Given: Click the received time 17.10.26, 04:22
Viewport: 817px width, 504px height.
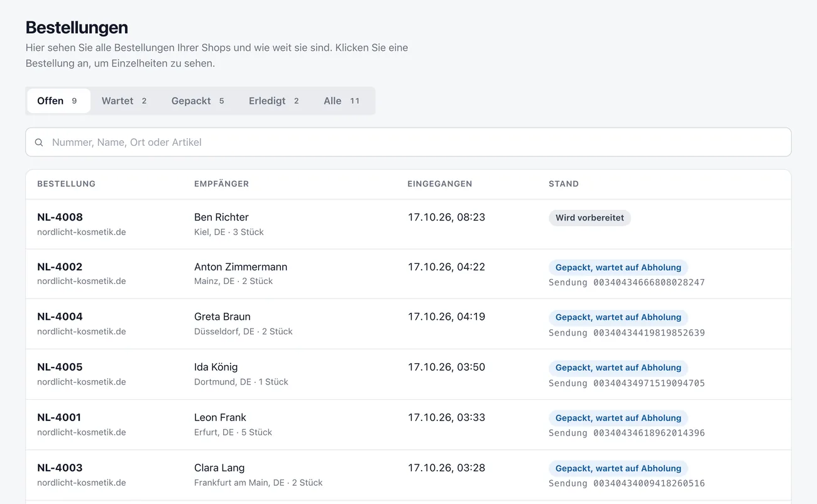Looking at the screenshot, I should click(446, 267).
